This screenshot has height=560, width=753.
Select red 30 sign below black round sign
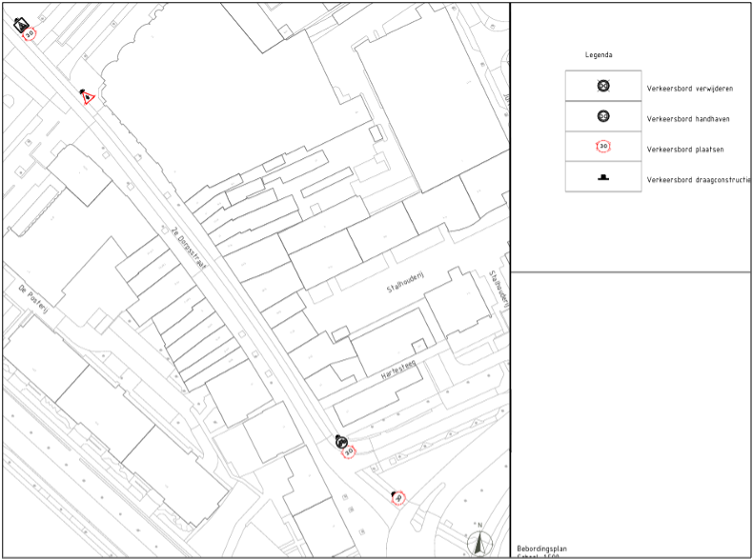coord(349,451)
